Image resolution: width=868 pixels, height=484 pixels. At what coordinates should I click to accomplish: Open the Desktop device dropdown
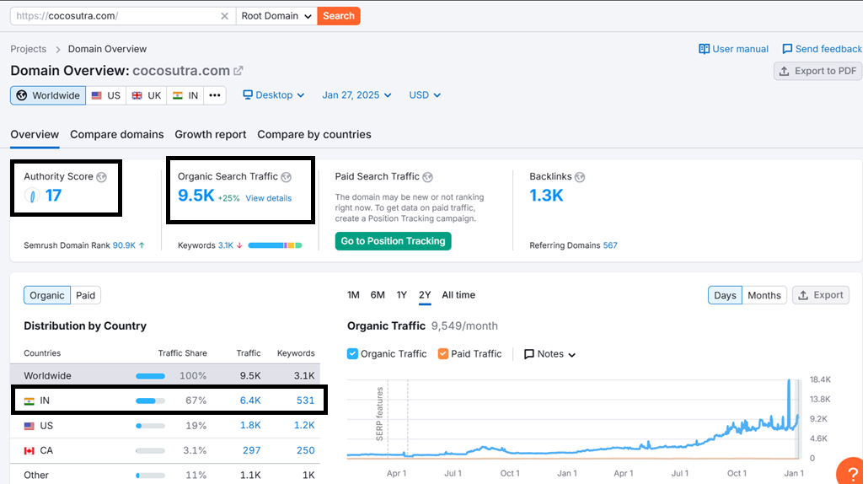274,95
